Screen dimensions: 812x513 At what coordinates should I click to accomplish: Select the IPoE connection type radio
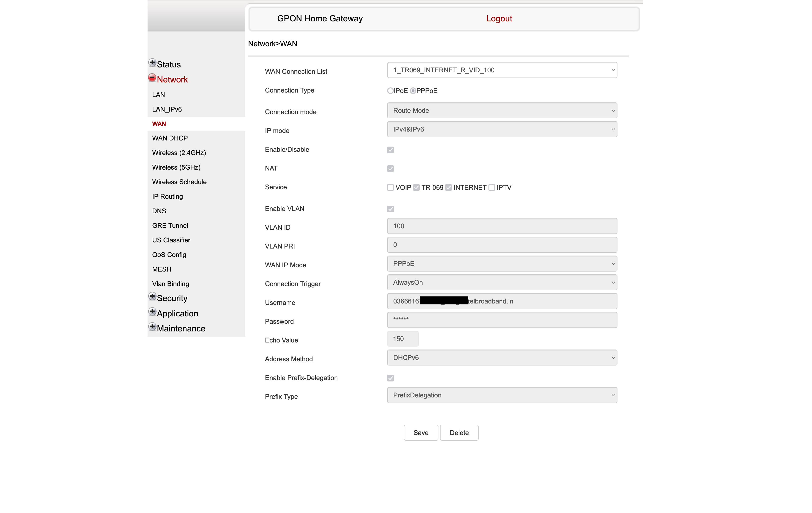click(x=390, y=91)
